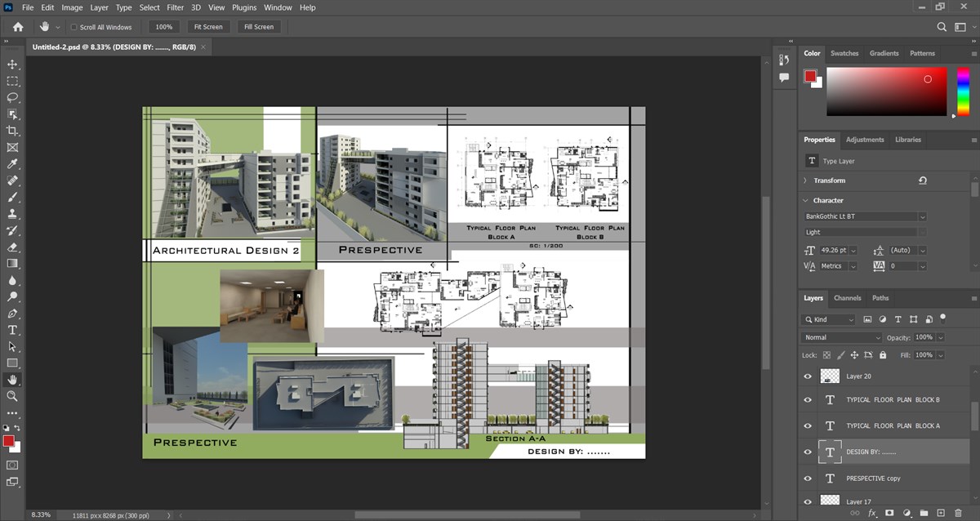Select the Crop tool
980x521 pixels.
click(x=12, y=131)
